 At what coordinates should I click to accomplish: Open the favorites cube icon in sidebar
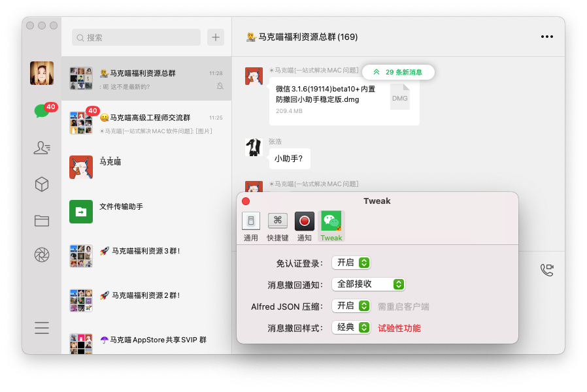click(x=42, y=184)
